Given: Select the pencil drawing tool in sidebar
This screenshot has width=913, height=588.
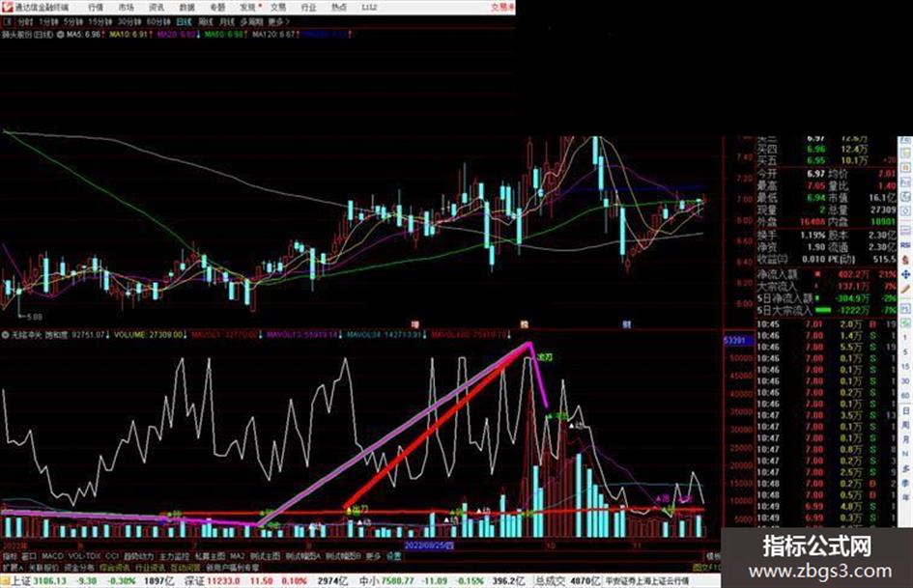Looking at the screenshot, I should point(905,289).
